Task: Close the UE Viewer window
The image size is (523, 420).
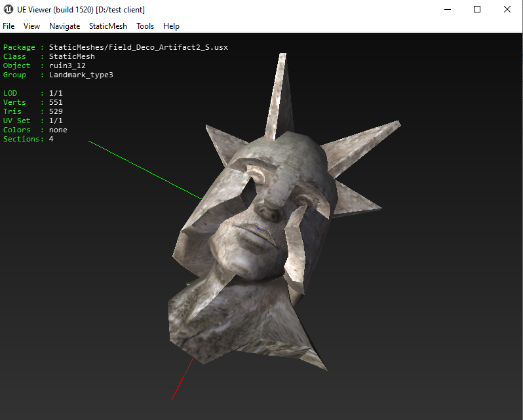Action: (x=507, y=9)
